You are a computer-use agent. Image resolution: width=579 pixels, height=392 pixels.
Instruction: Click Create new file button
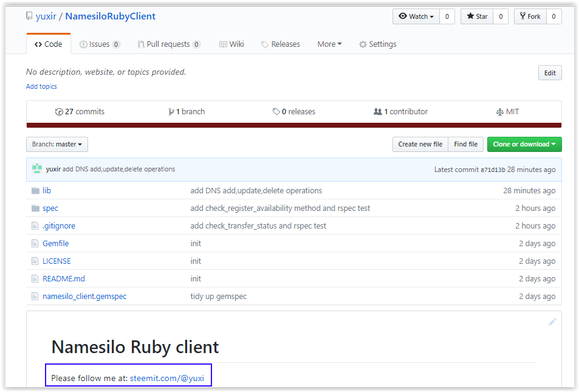click(420, 145)
